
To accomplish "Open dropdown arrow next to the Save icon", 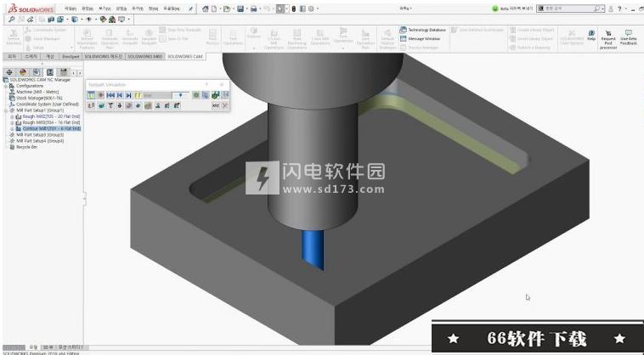I will (247, 9).
